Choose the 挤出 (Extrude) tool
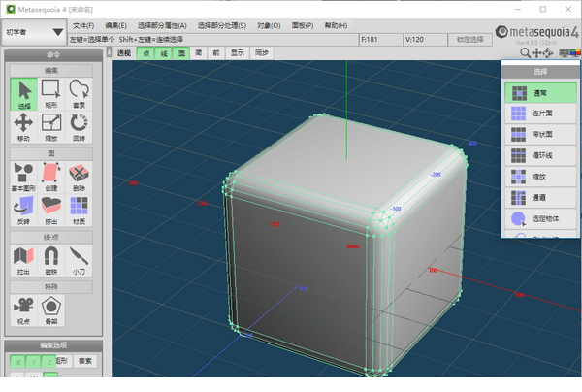The image size is (582, 392). click(x=51, y=208)
